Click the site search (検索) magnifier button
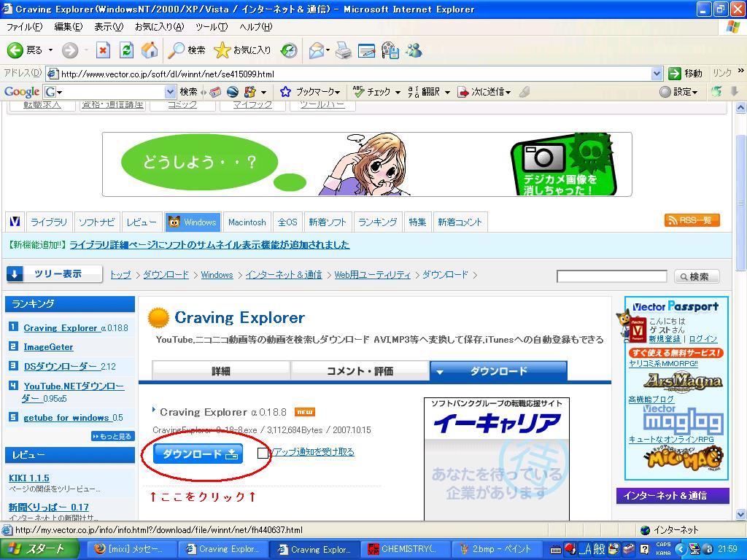 (697, 276)
